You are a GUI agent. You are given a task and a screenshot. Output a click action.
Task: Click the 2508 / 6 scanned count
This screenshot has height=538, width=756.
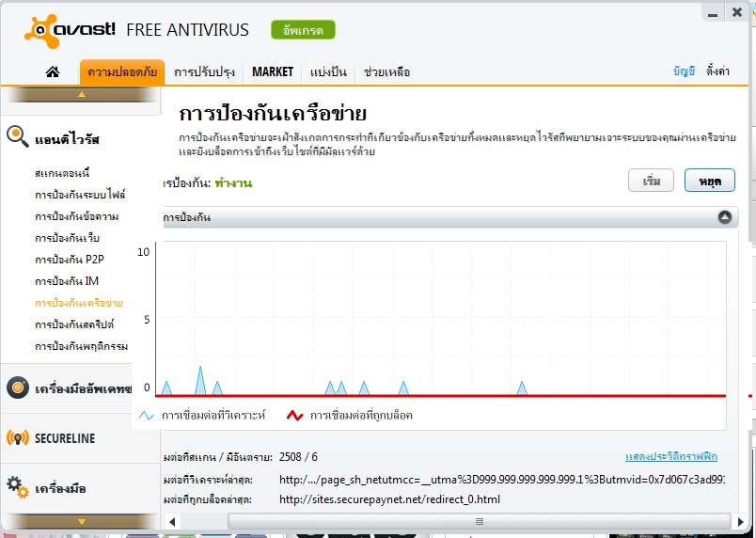pyautogui.click(x=298, y=456)
